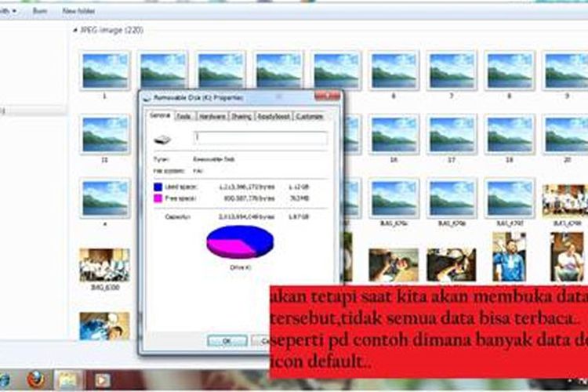Click the Burn toolbar button

(x=39, y=12)
